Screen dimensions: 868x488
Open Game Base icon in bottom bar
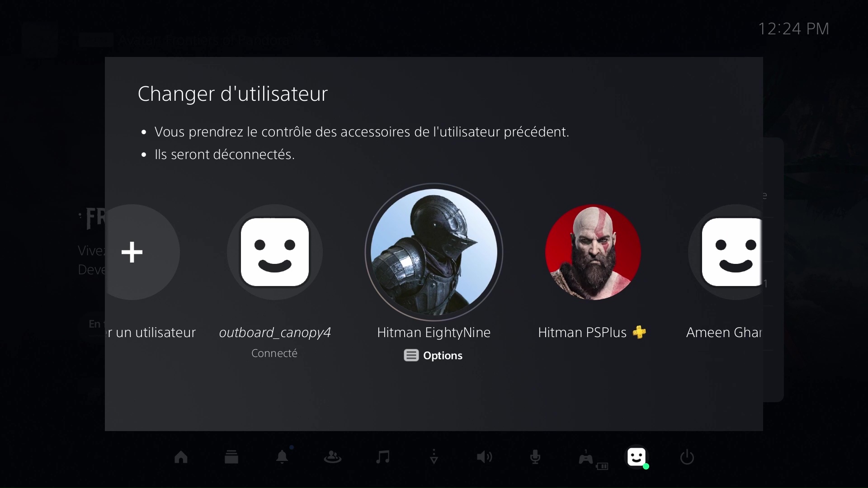[333, 457]
